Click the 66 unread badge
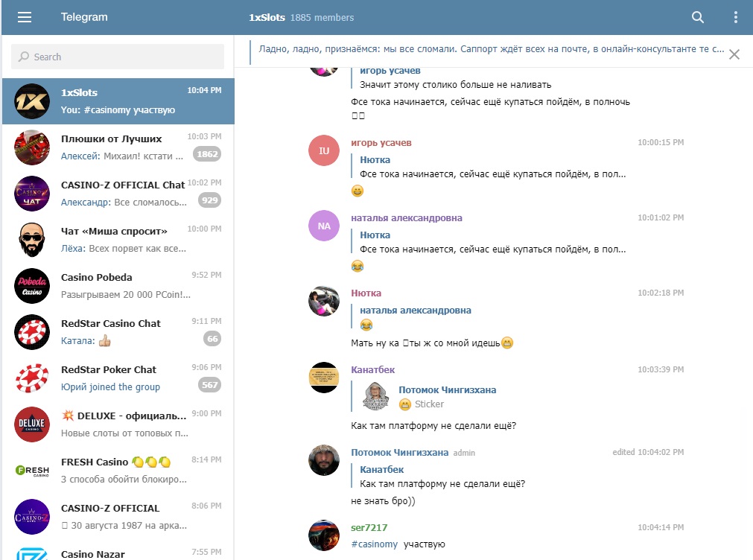 [212, 339]
